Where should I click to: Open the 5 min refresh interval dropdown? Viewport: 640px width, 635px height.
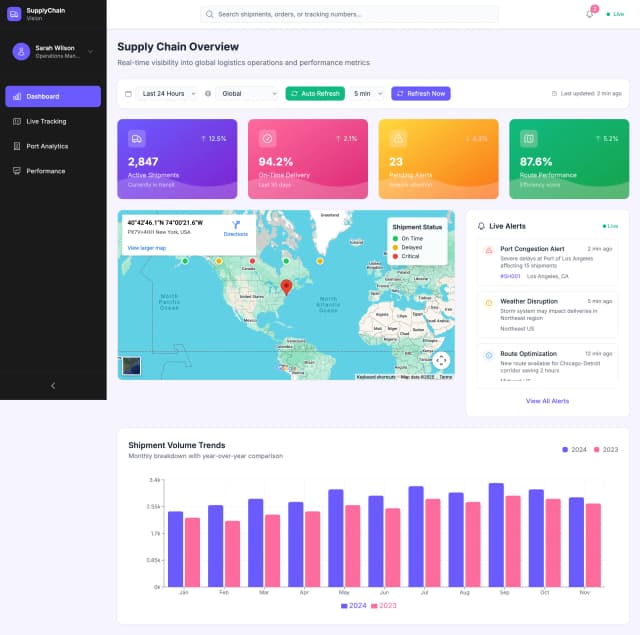pos(367,93)
